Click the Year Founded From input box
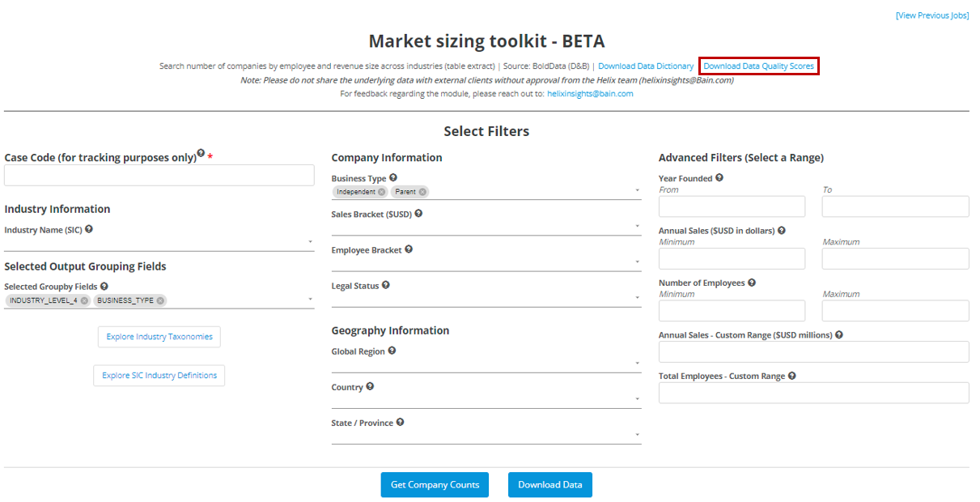Viewport: 980px width, 502px height. pos(732,206)
